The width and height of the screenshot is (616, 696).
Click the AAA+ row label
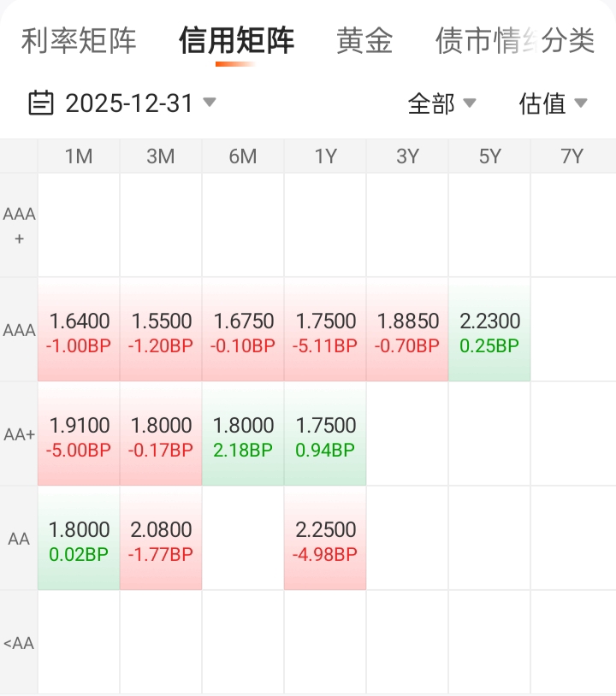click(x=19, y=226)
